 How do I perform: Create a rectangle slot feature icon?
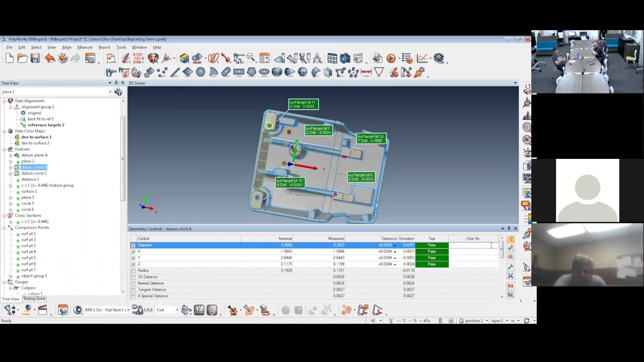[x=238, y=72]
